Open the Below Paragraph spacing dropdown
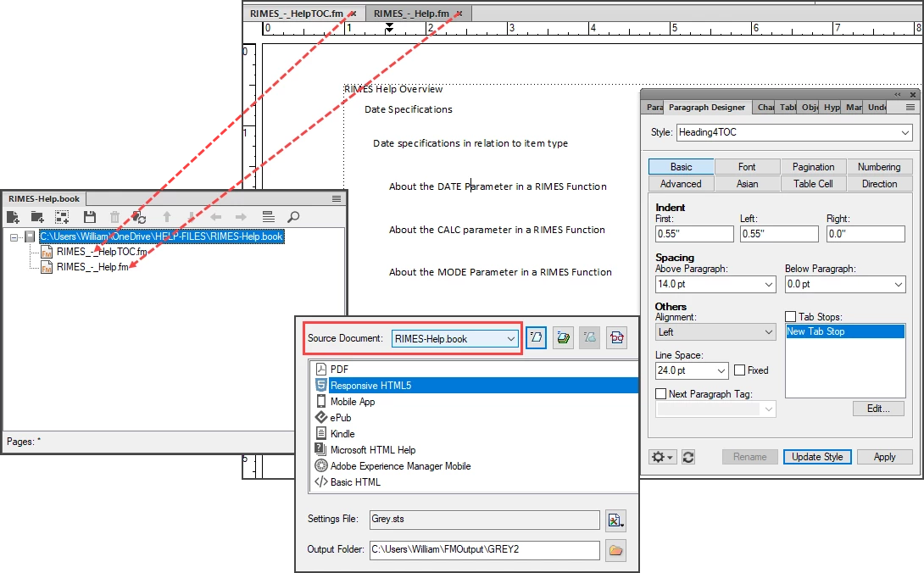Screen dimensions: 924x573 click(898, 284)
